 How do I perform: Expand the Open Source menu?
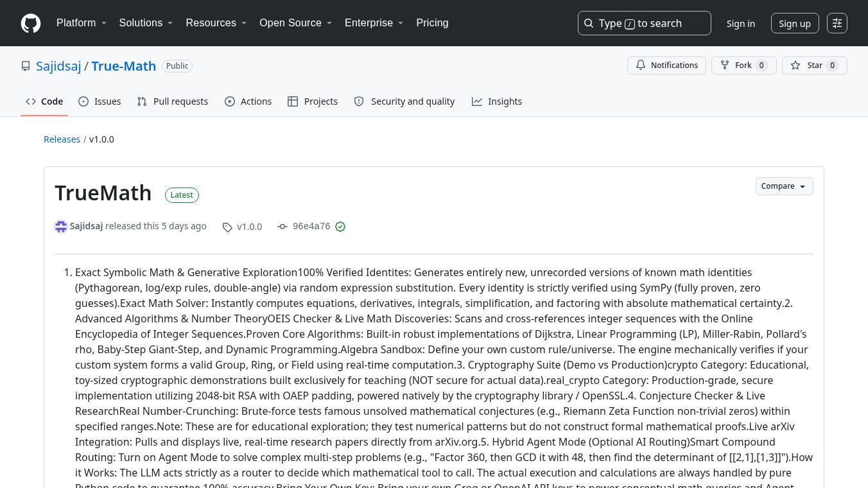[295, 23]
